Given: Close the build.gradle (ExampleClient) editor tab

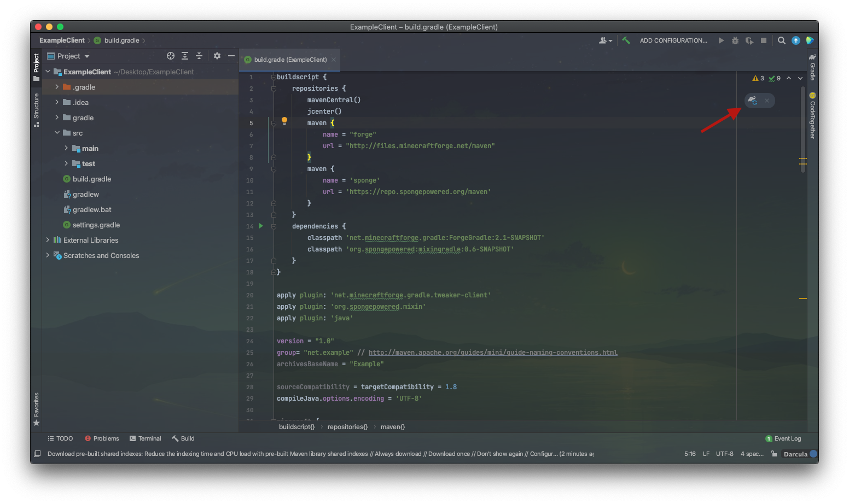Looking at the screenshot, I should (334, 60).
